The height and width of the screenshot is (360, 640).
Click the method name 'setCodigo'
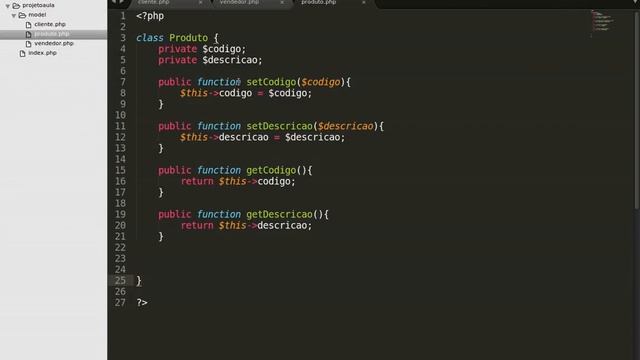pos(271,82)
